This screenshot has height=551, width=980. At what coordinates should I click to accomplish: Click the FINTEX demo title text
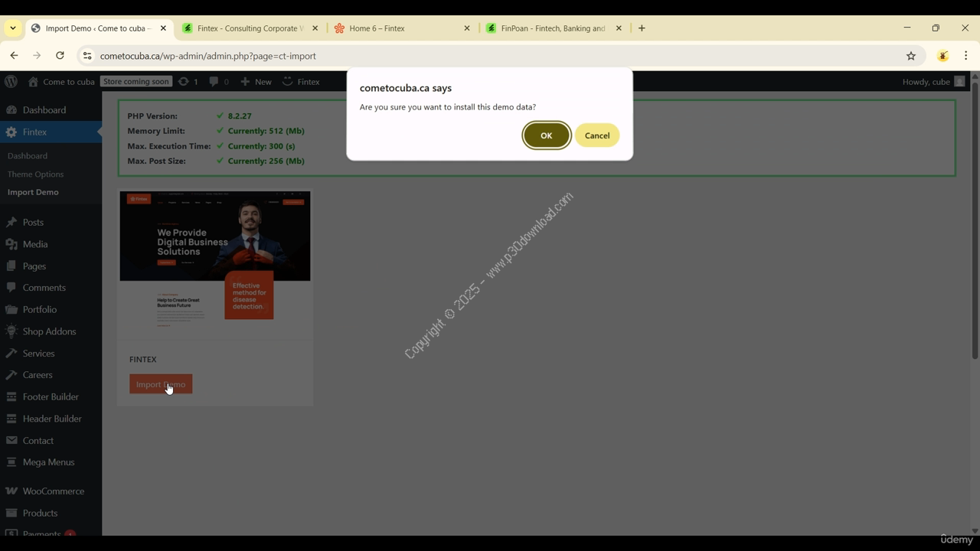click(142, 359)
